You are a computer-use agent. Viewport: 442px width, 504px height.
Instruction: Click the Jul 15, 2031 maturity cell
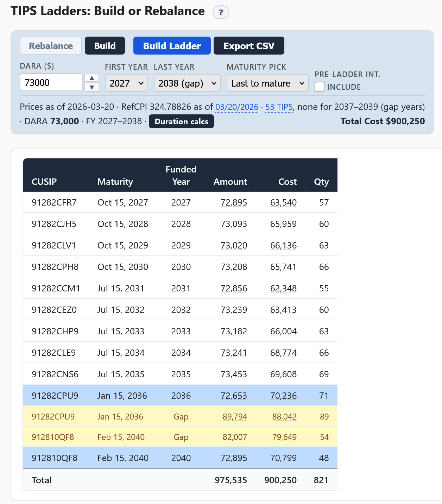click(x=121, y=288)
